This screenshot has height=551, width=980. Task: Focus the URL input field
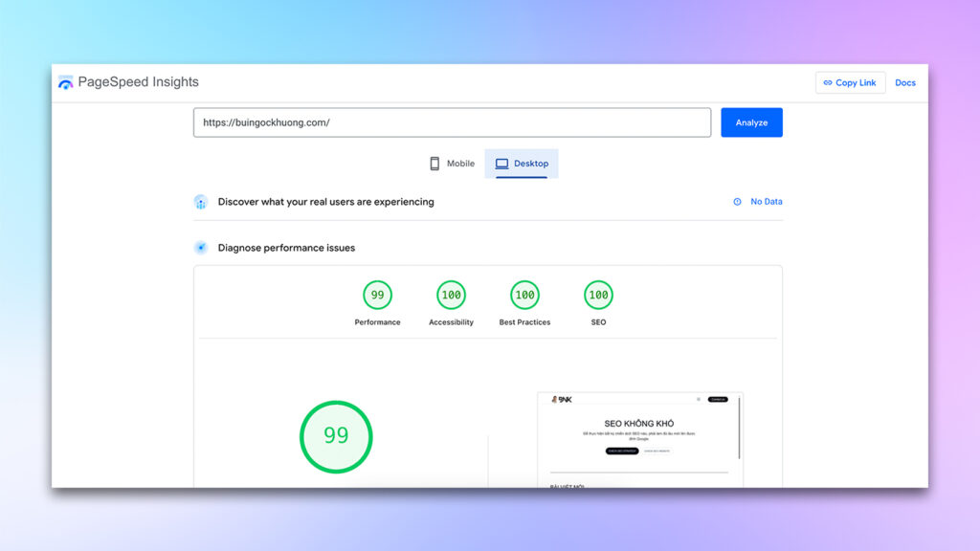tap(452, 122)
